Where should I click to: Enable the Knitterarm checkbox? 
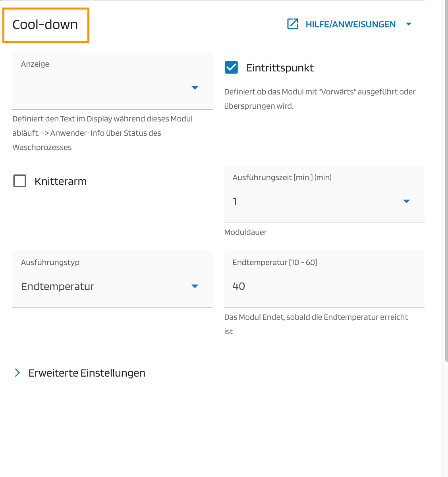pos(20,181)
